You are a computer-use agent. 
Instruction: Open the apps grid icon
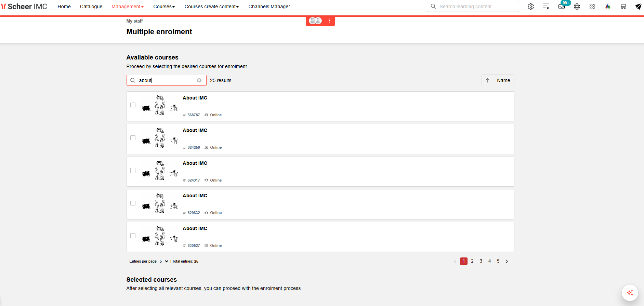pyautogui.click(x=592, y=6)
